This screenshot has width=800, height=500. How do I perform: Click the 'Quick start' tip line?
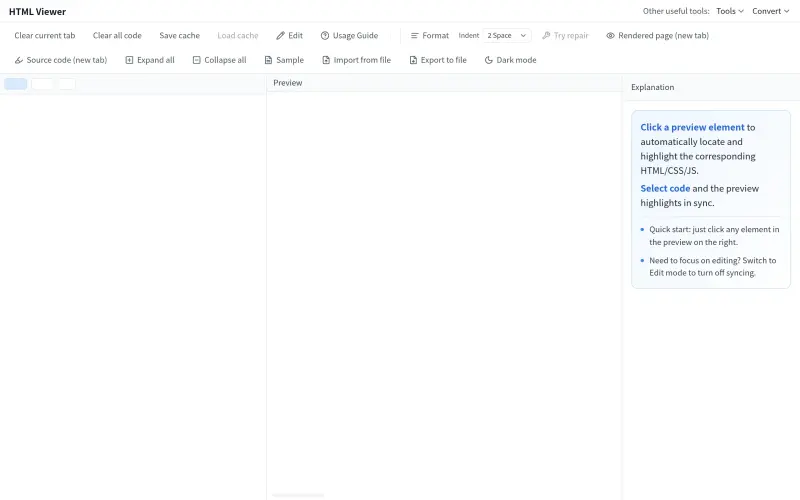(x=714, y=236)
